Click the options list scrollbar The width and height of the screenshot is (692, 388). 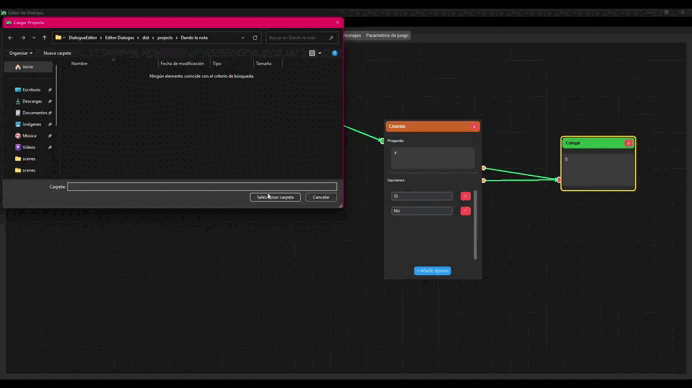tap(475, 225)
